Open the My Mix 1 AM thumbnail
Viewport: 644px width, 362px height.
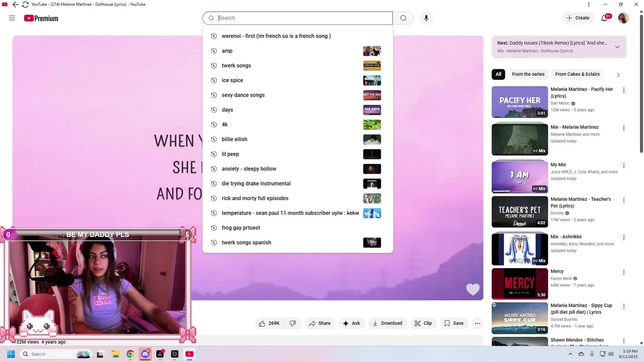(x=520, y=177)
